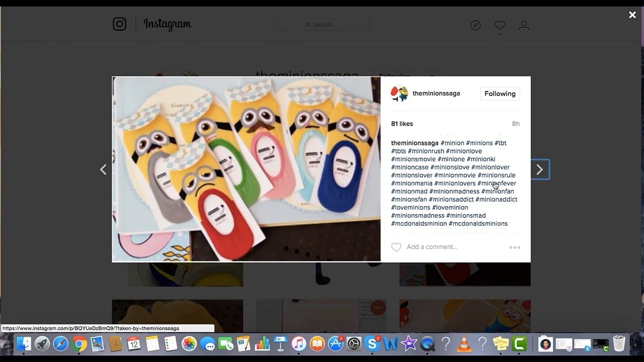The width and height of the screenshot is (644, 362).
Task: Open Contacts from the Dock
Action: coord(116,344)
